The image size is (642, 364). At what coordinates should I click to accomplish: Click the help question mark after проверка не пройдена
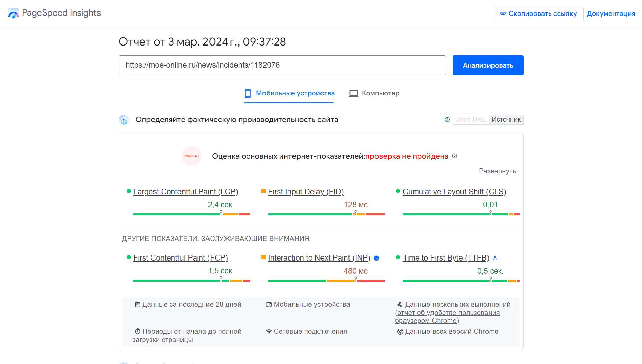tap(455, 156)
